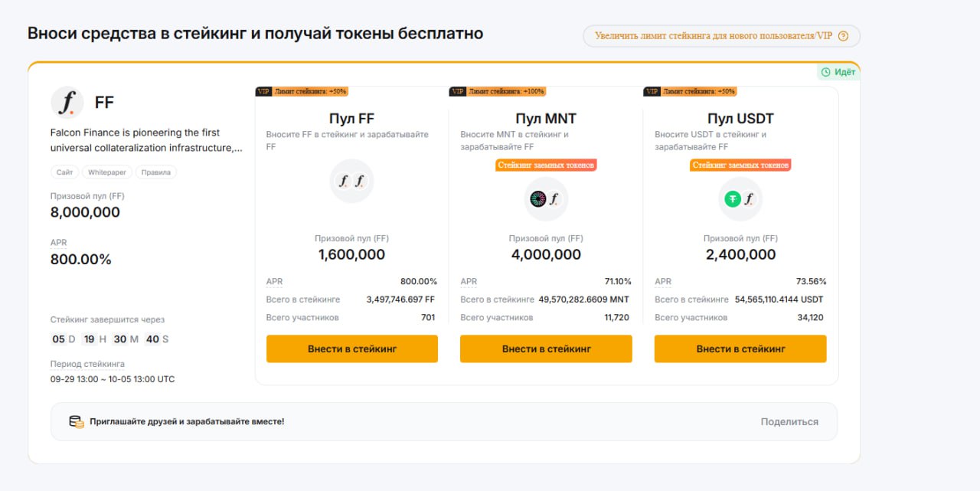Click the underlined APR label in FF summary
The image size is (980, 491).
pos(59,243)
